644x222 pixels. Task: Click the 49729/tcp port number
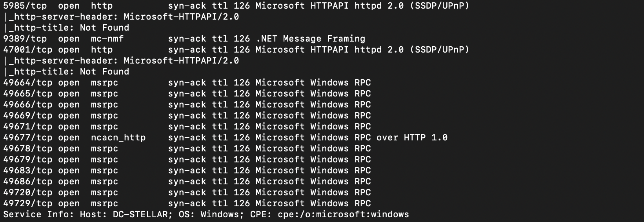tap(27, 204)
